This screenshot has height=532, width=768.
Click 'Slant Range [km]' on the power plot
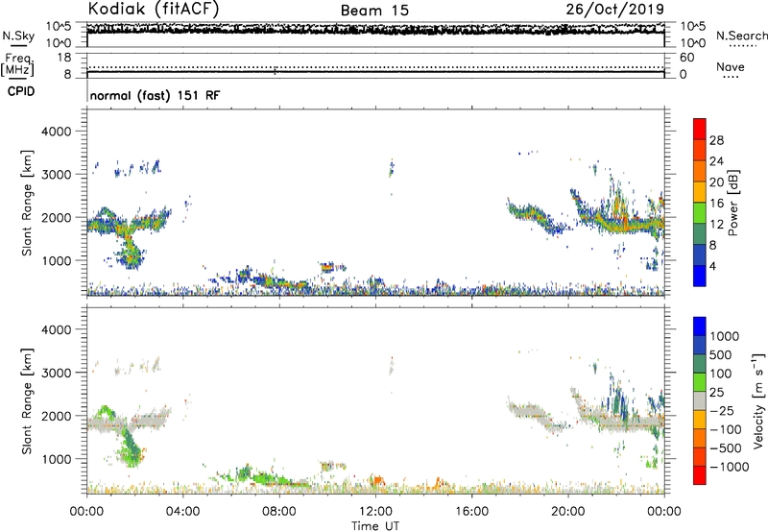pyautogui.click(x=27, y=203)
